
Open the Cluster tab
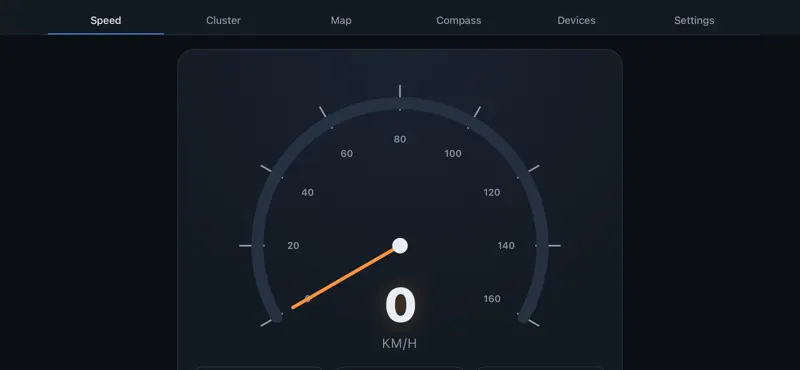click(x=223, y=20)
